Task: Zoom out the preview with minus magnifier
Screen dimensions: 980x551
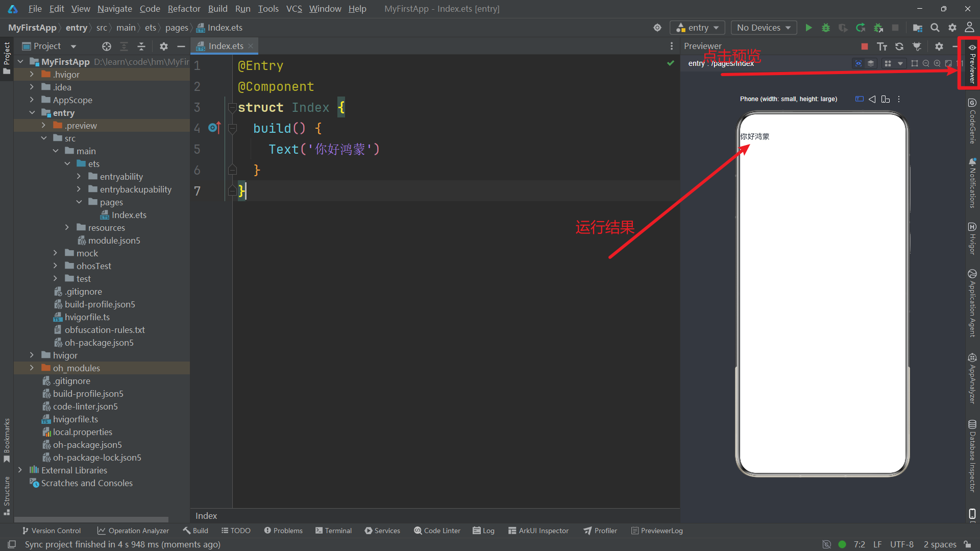Action: click(926, 63)
